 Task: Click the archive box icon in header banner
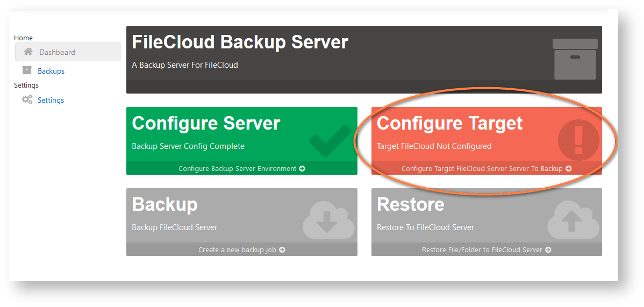point(575,59)
